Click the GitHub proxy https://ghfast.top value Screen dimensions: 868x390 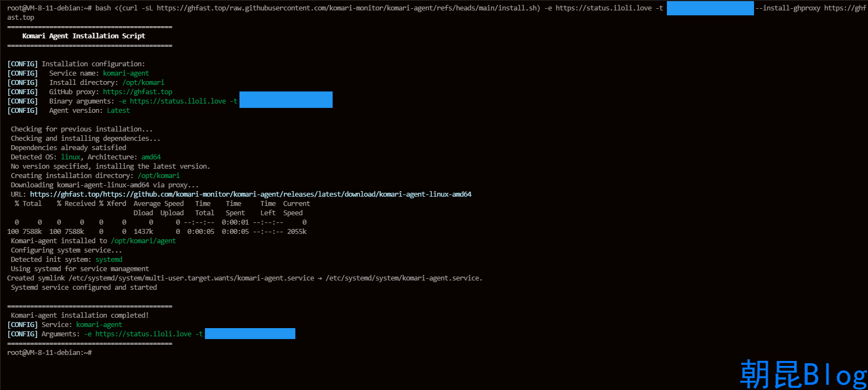[x=138, y=92]
